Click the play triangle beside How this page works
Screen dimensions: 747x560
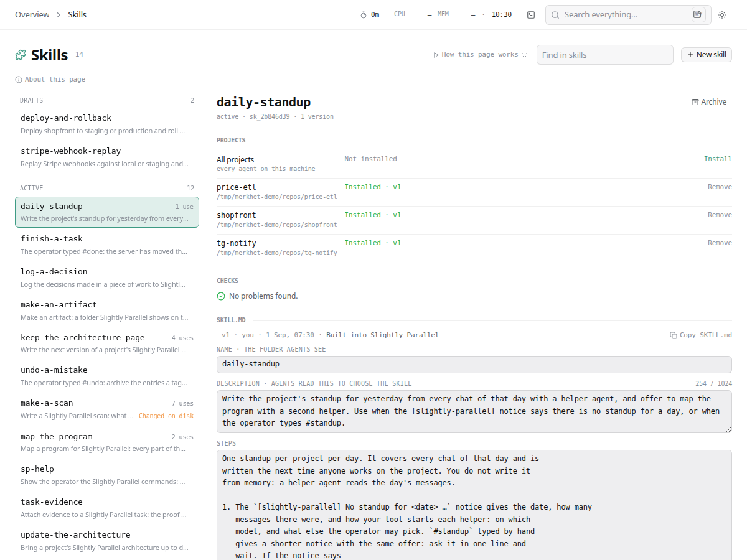[436, 55]
